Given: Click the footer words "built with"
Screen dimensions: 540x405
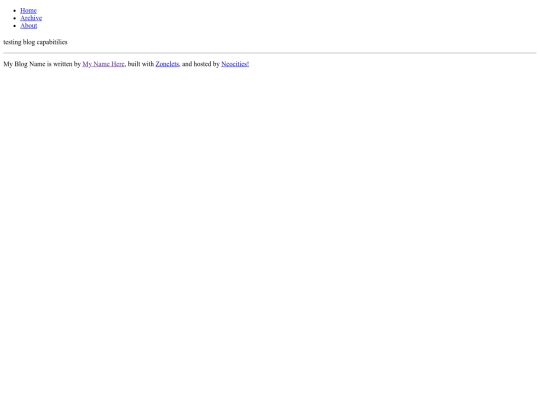Looking at the screenshot, I should [x=141, y=64].
